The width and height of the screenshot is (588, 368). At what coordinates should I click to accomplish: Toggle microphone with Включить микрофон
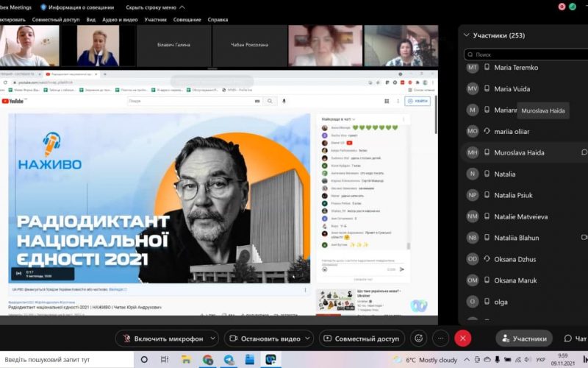(x=162, y=339)
